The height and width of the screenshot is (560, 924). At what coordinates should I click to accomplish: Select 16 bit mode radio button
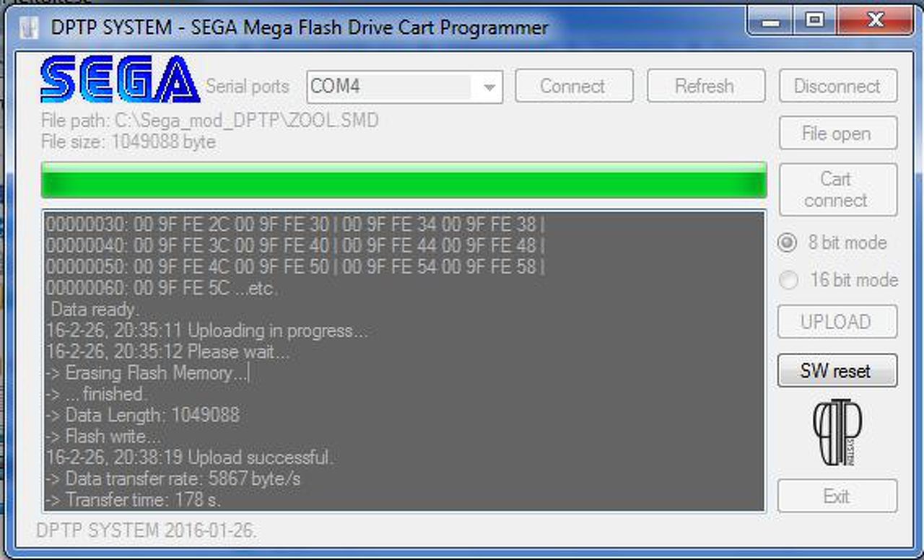(788, 280)
